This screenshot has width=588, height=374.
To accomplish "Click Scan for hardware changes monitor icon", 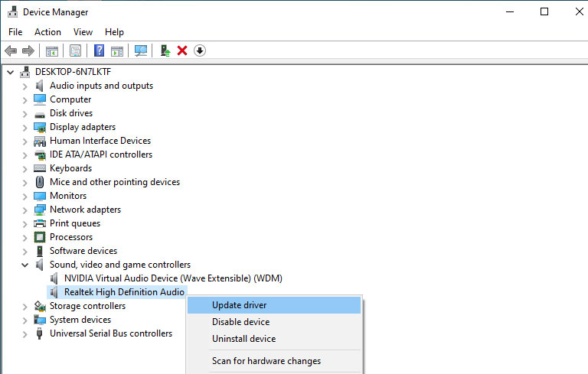I will pos(141,50).
